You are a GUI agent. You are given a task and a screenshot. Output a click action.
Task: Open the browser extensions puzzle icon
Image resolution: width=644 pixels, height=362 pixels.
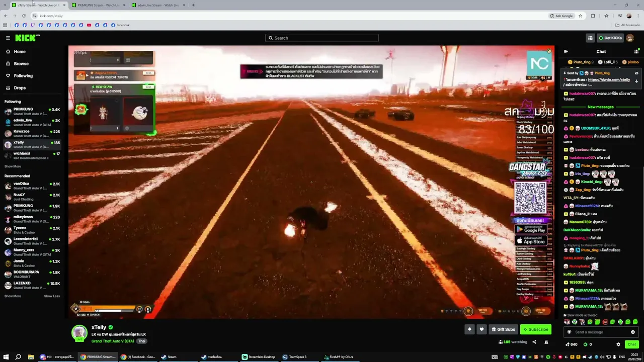(593, 16)
